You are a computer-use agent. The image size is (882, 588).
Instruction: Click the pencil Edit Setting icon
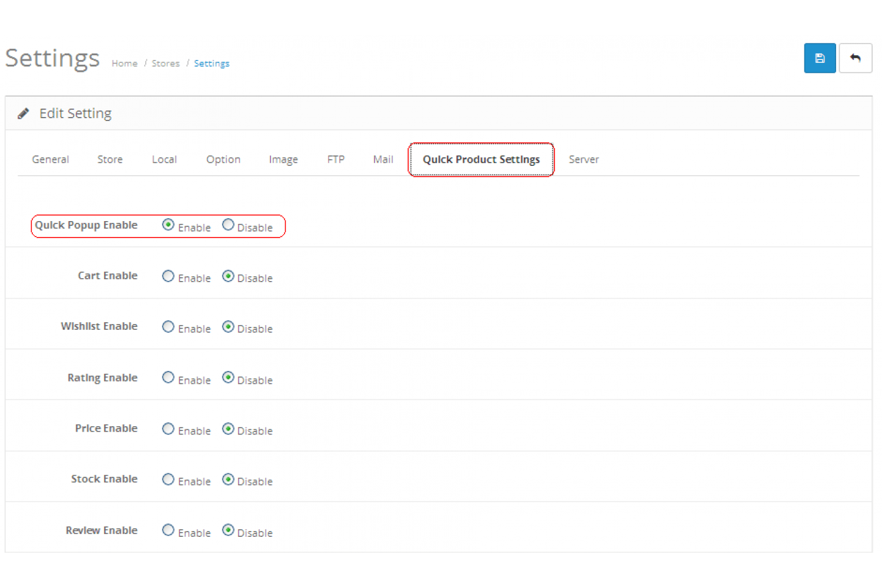[24, 113]
